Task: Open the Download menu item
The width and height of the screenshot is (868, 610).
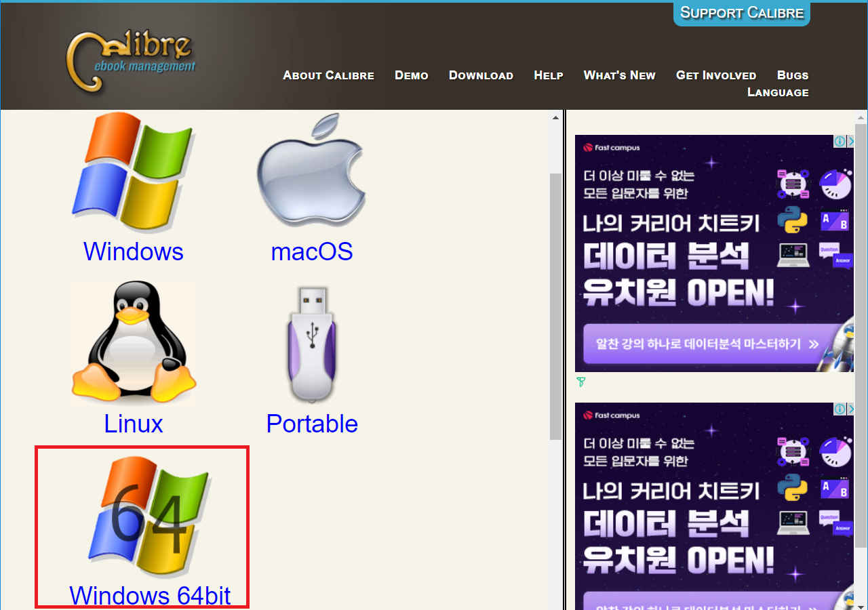Action: tap(481, 75)
